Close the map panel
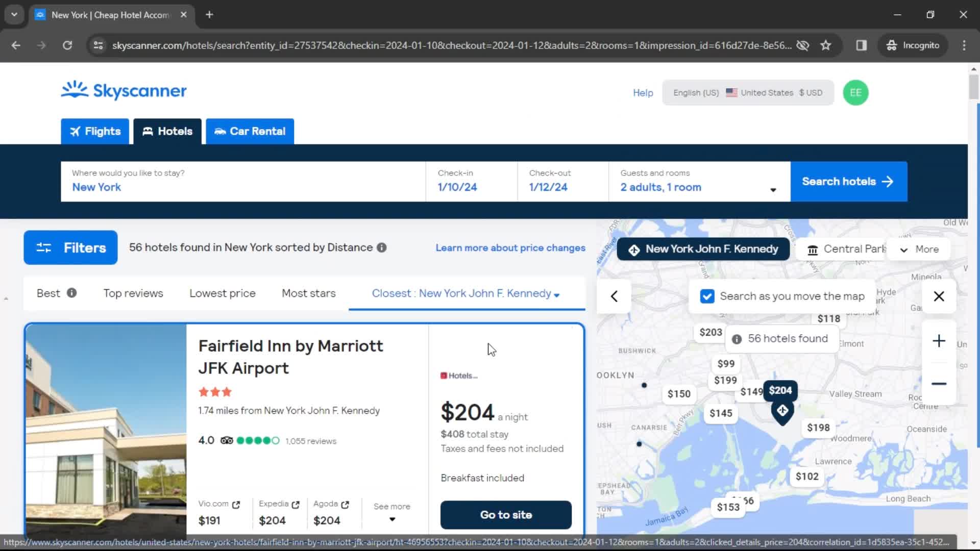 point(939,296)
